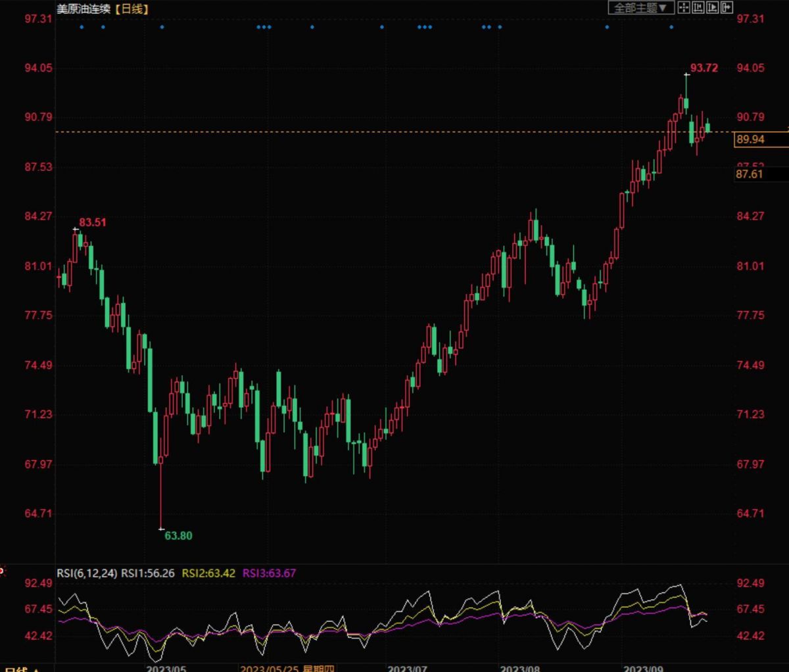Click the crosshair cursor icon
This screenshot has width=789, height=672.
pos(683,8)
